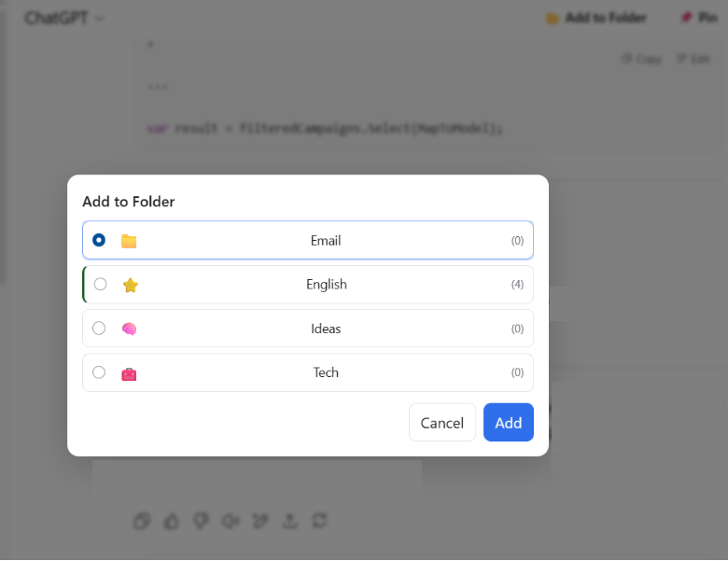
Task: Click the pink brain Ideas icon
Action: tap(129, 329)
